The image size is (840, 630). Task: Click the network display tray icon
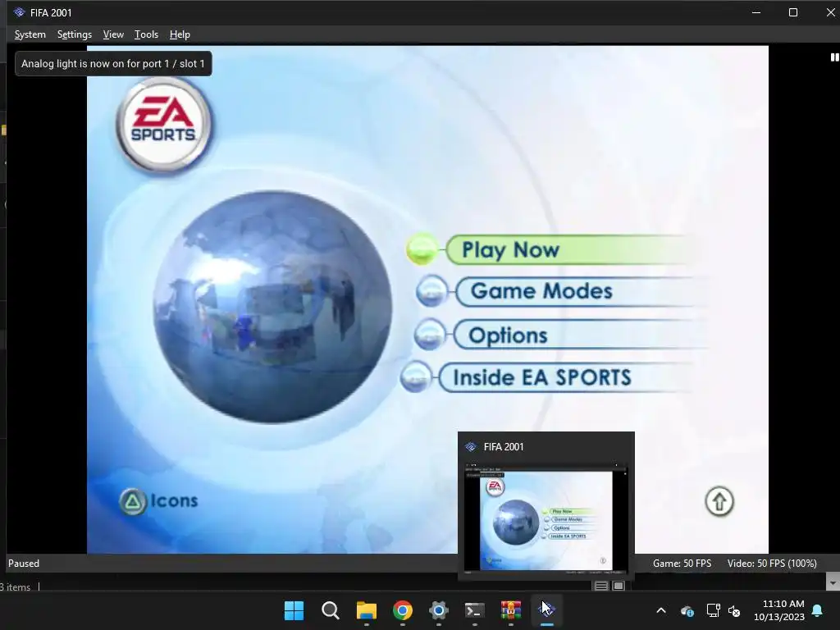coord(713,610)
